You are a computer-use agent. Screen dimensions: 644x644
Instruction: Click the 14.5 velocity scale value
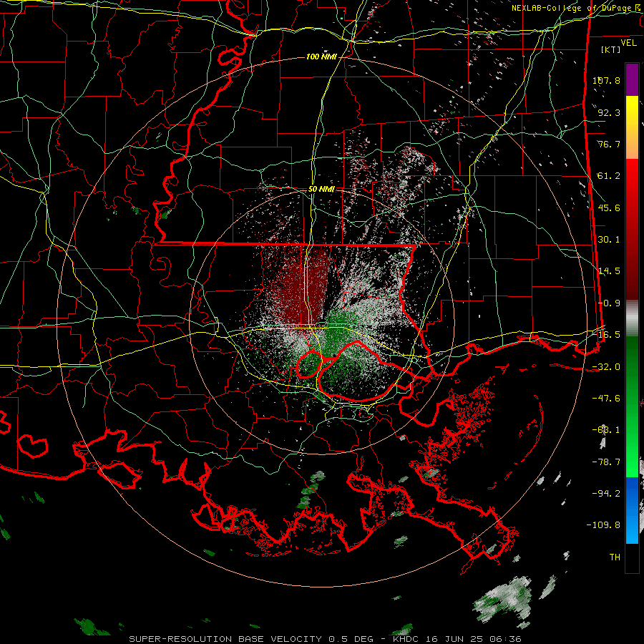[x=609, y=271]
